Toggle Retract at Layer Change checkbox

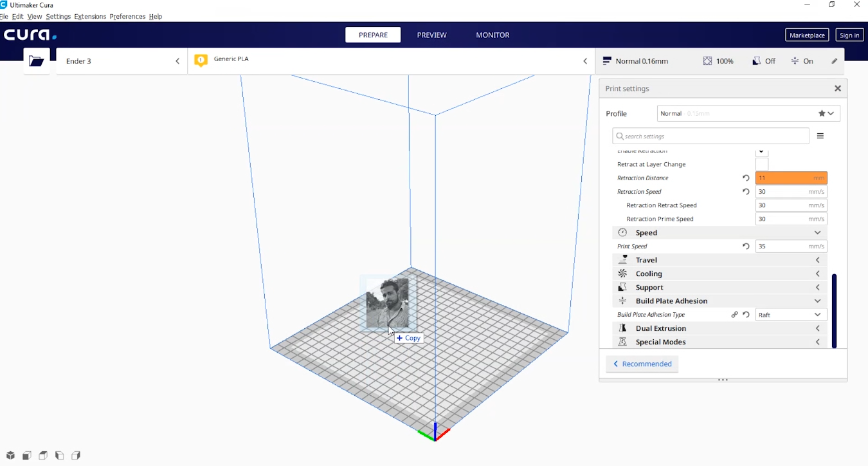tap(762, 164)
